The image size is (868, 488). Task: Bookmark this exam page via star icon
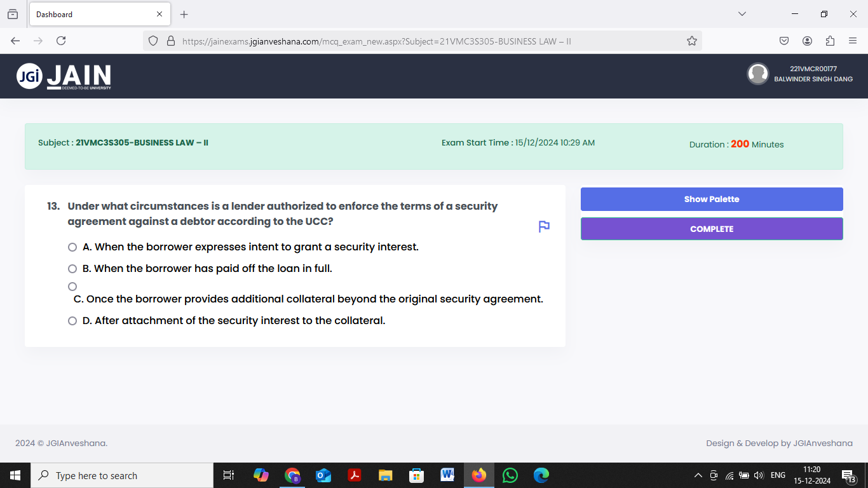691,40
